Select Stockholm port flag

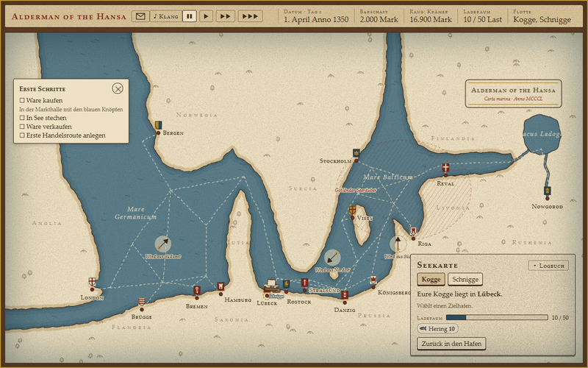pos(356,153)
